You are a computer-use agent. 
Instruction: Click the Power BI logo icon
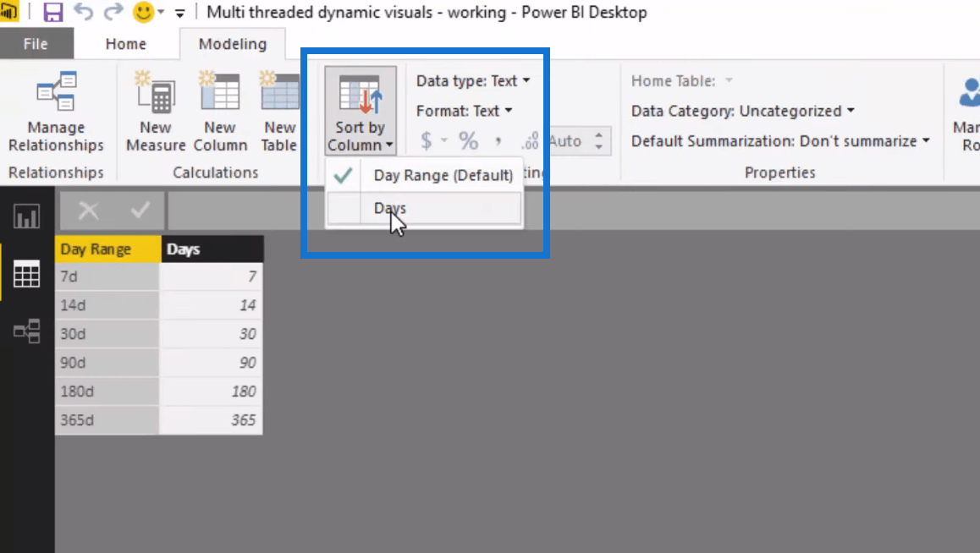click(x=8, y=12)
